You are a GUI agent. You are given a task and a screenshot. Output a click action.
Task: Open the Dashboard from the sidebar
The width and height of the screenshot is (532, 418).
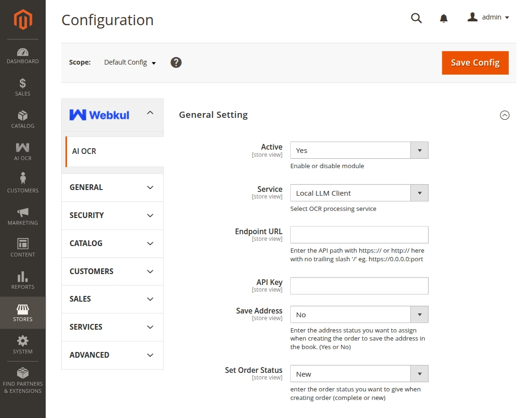click(x=22, y=54)
